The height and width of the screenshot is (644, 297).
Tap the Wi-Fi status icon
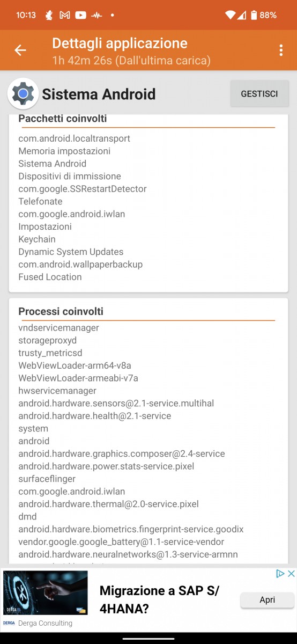click(x=231, y=15)
